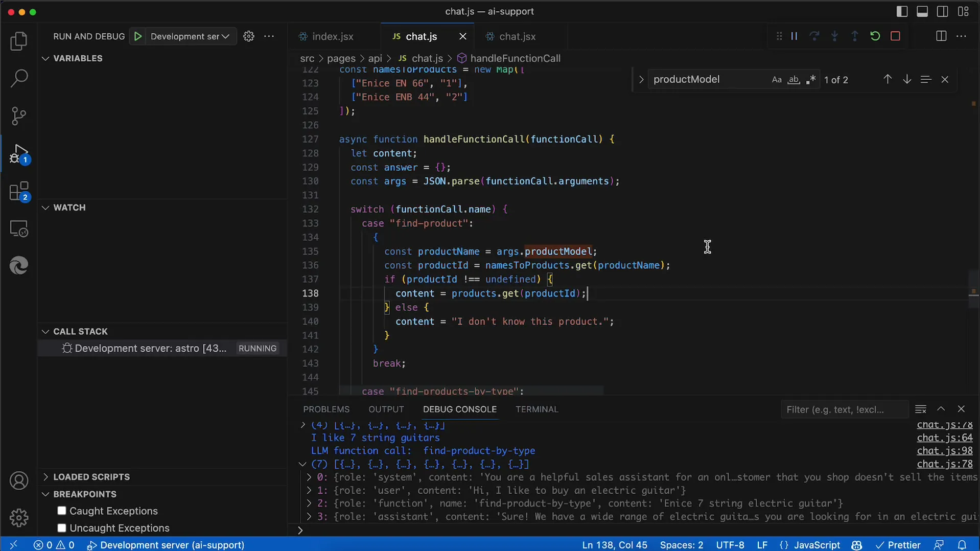980x551 pixels.
Task: Open the Accounts menu icon
Action: click(19, 481)
